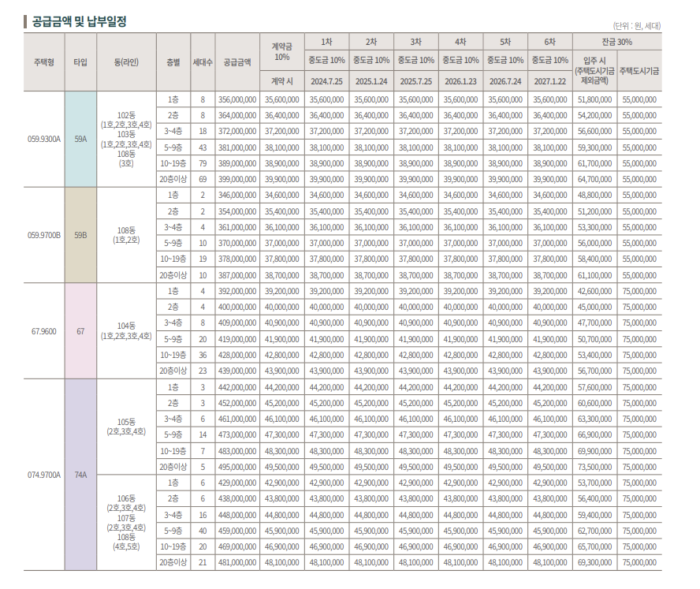Click the 공급금액 및 납부일정 heading

tap(79, 21)
